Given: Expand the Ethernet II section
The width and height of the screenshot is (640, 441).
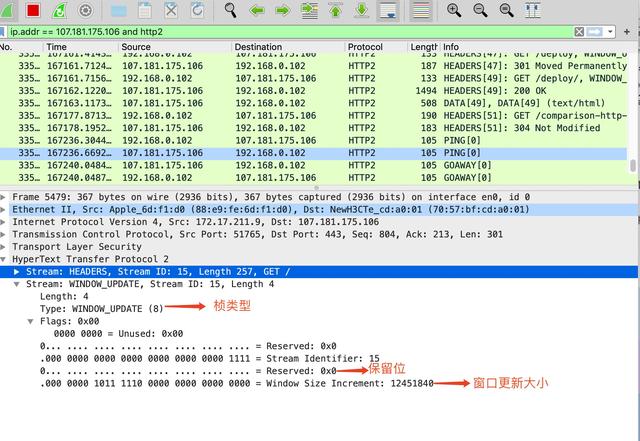Looking at the screenshot, I should [3, 209].
